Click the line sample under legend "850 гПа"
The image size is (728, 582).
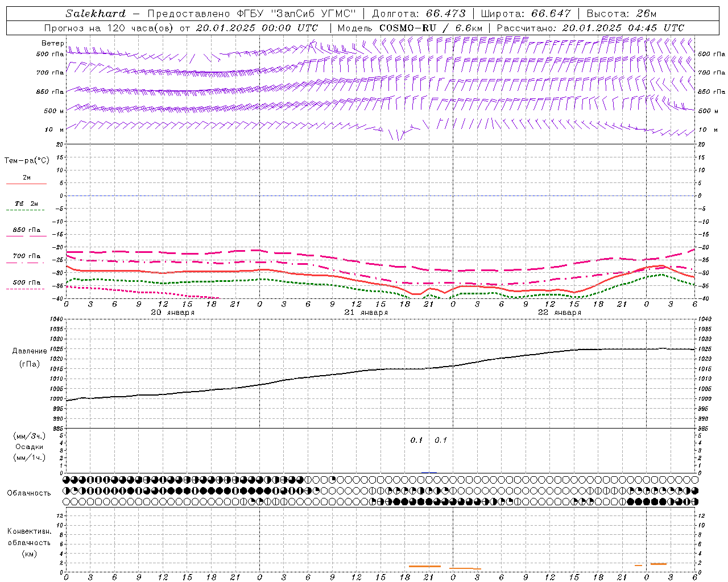coord(25,236)
